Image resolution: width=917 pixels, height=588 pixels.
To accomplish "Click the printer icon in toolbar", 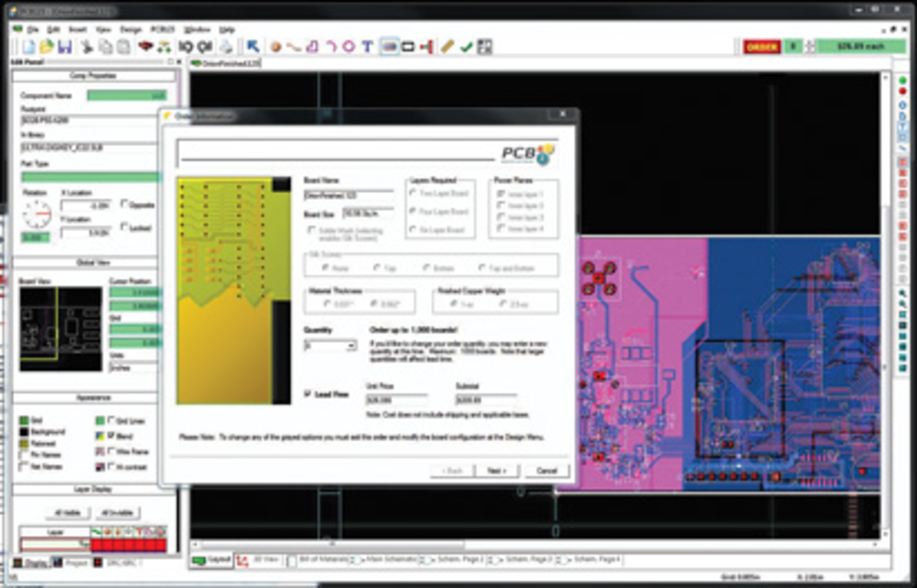I will 226,47.
